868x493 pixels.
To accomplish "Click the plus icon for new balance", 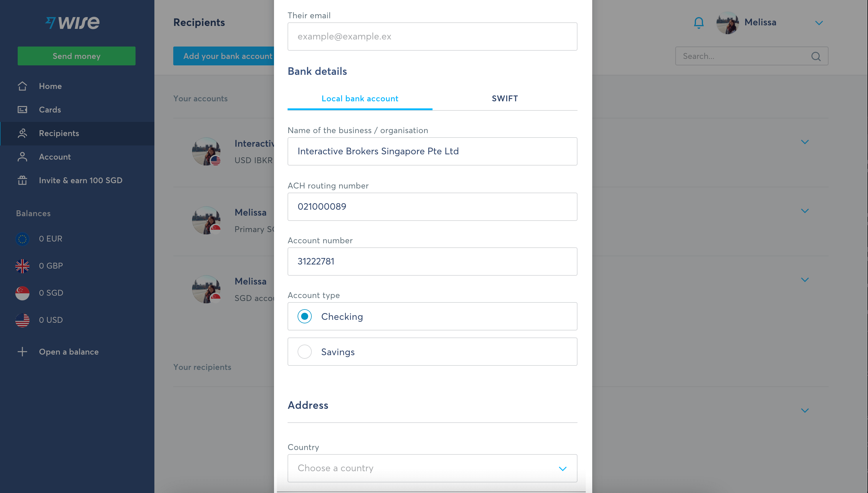I will tap(22, 352).
